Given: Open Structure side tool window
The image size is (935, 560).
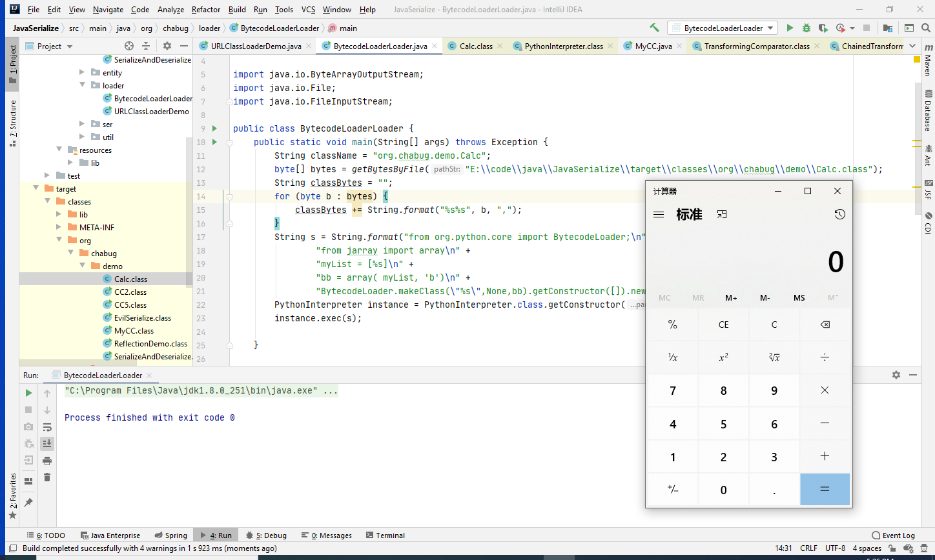Looking at the screenshot, I should pos(12,123).
